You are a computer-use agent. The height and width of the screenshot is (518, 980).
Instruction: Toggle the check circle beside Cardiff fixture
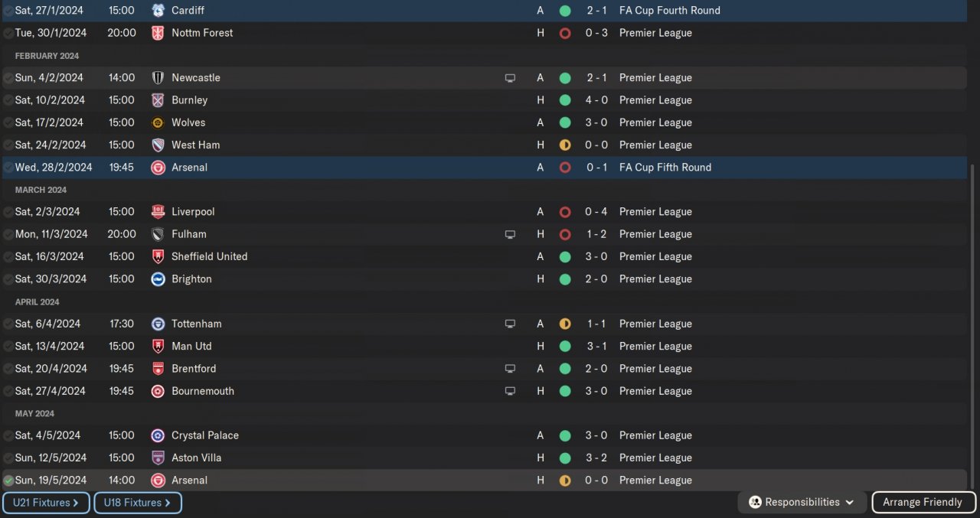tap(8, 11)
